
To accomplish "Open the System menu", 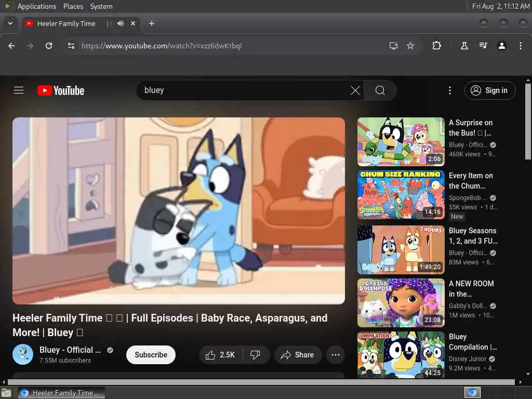I will [101, 6].
